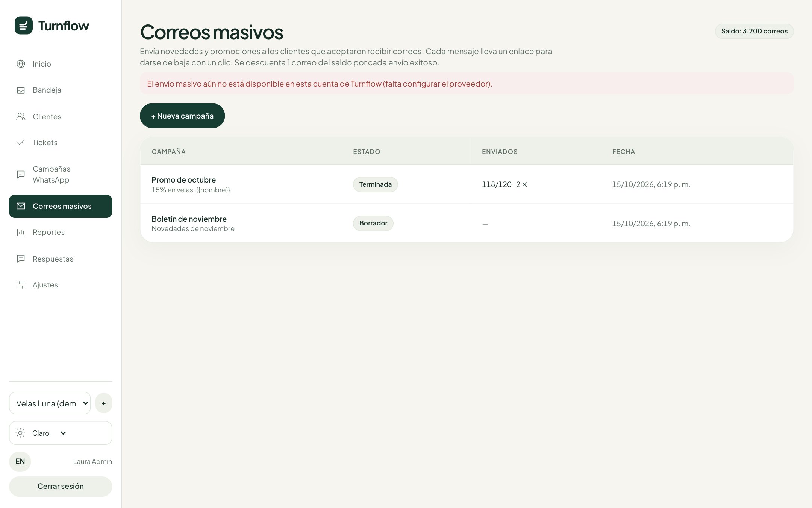Click the sliders icon beside Ajustes

click(x=21, y=285)
